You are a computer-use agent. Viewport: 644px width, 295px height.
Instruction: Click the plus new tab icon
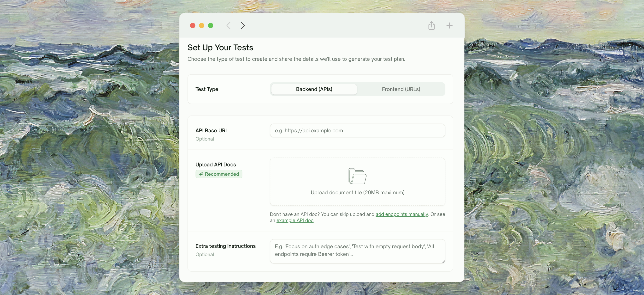point(449,25)
